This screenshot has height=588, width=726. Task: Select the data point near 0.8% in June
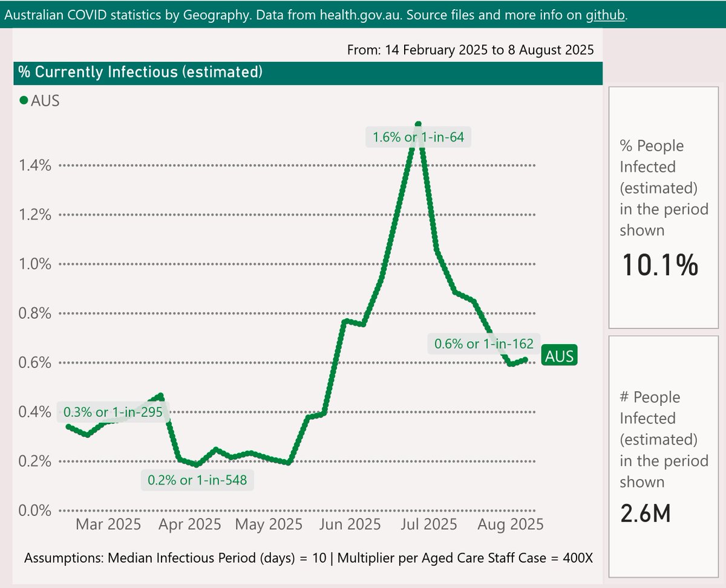point(348,322)
